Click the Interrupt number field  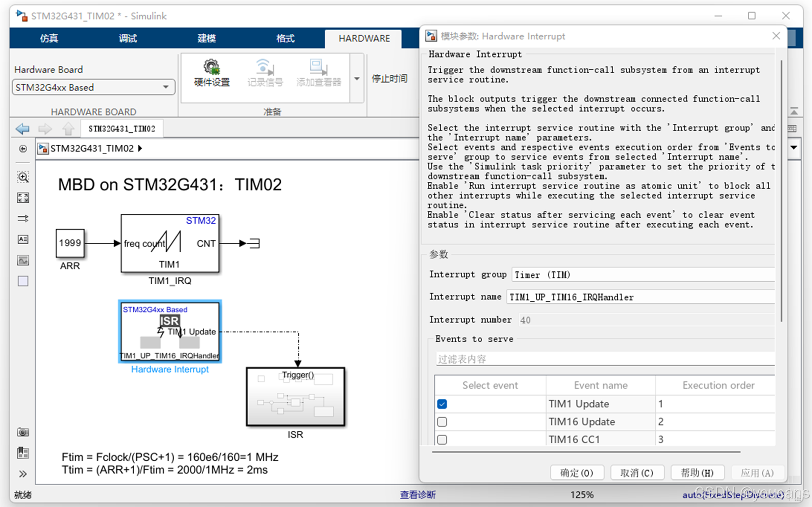pos(646,320)
